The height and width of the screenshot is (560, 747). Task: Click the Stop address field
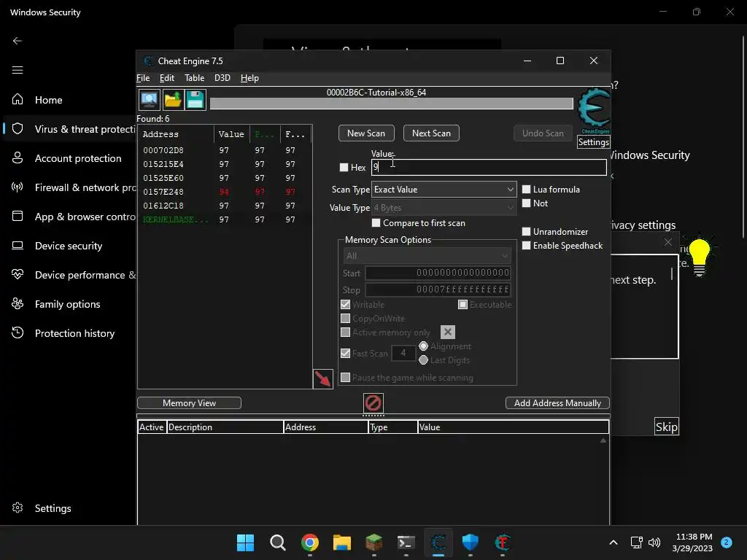click(438, 289)
